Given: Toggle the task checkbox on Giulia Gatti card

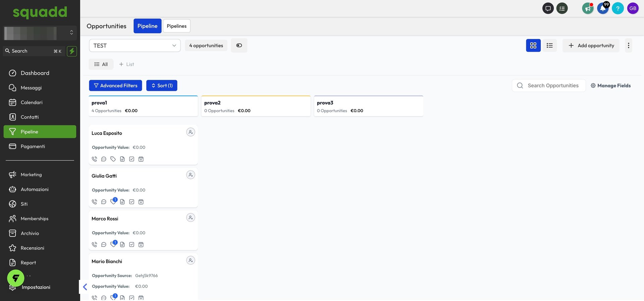Looking at the screenshot, I should (x=132, y=202).
